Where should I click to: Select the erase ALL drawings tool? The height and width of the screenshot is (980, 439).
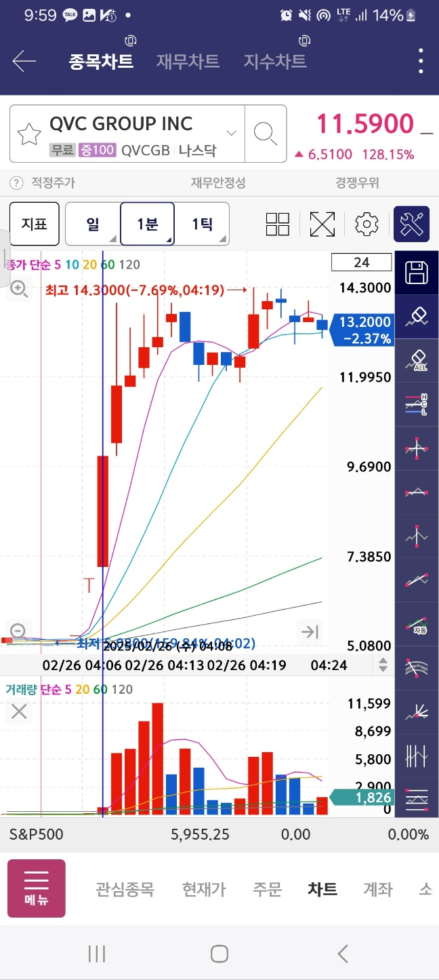417,359
